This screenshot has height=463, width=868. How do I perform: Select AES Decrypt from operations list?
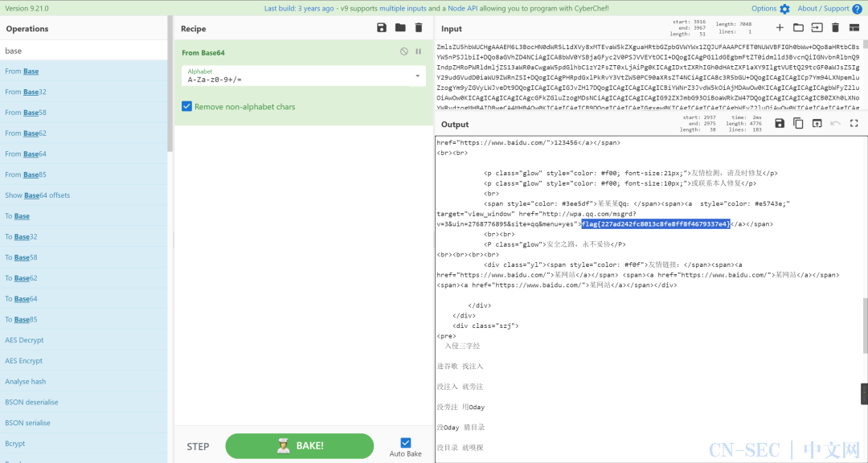[24, 340]
